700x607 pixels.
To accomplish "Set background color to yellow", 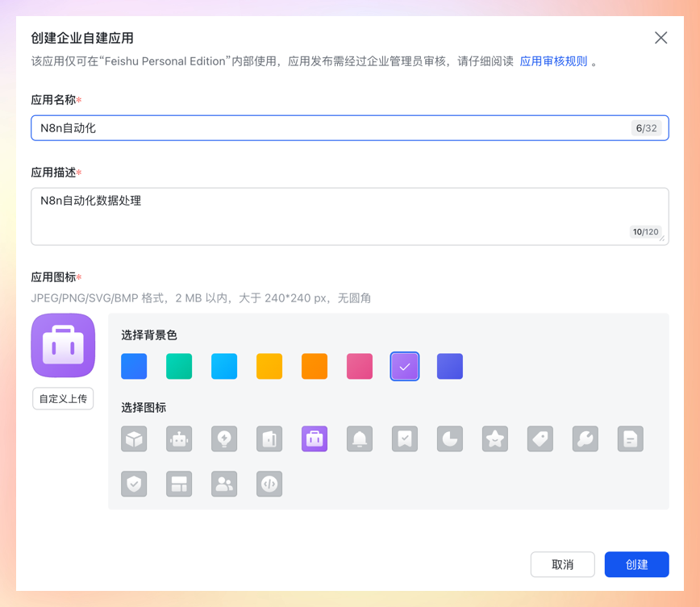I will click(269, 366).
